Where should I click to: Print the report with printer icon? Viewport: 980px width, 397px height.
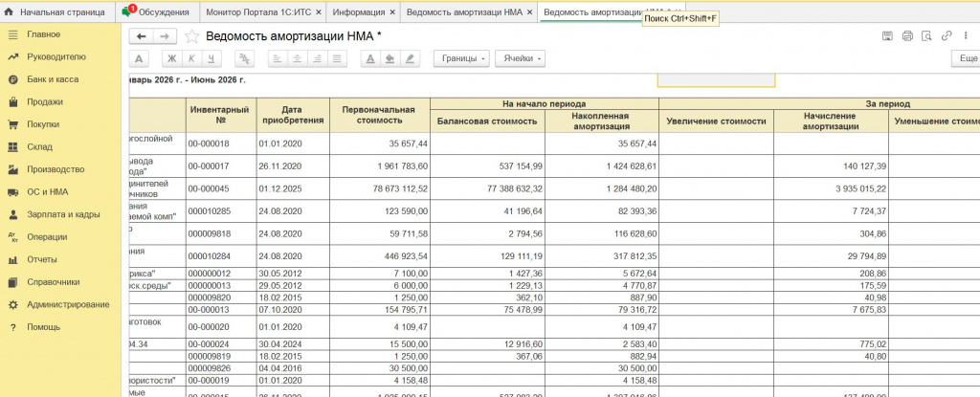(x=907, y=36)
